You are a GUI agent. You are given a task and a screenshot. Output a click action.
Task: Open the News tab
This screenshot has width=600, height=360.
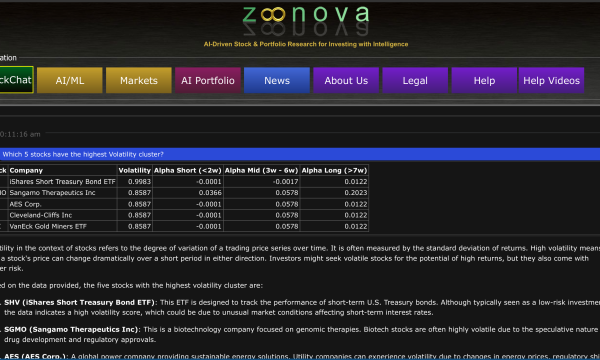click(x=277, y=80)
